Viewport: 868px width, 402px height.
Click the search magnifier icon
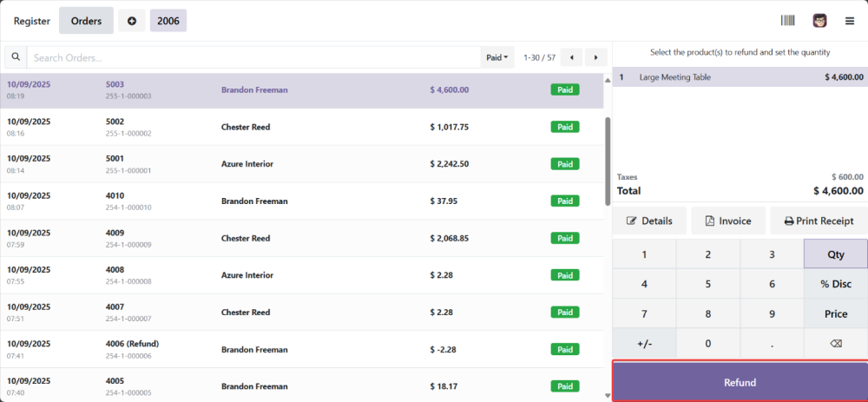(x=16, y=57)
